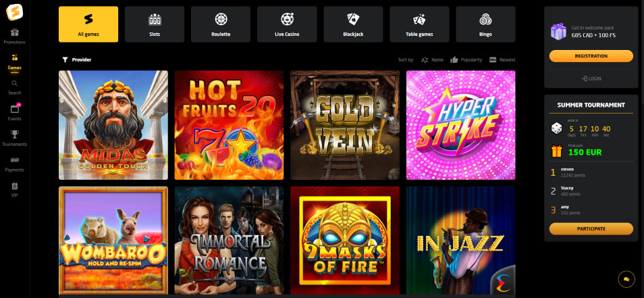Click the Registration button
This screenshot has width=644, height=298.
coord(591,56)
